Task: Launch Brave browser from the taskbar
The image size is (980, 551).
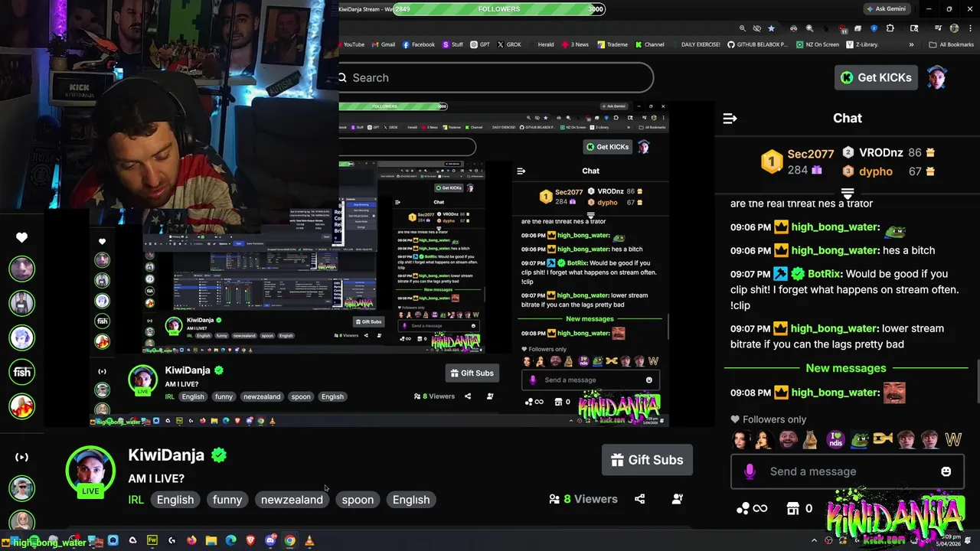Action: (250, 540)
